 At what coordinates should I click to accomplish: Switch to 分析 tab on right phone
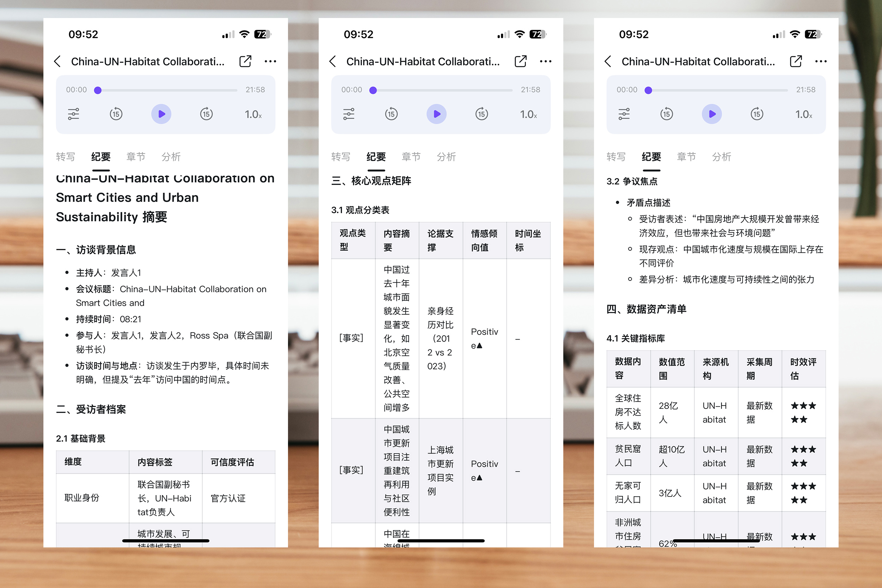click(721, 157)
